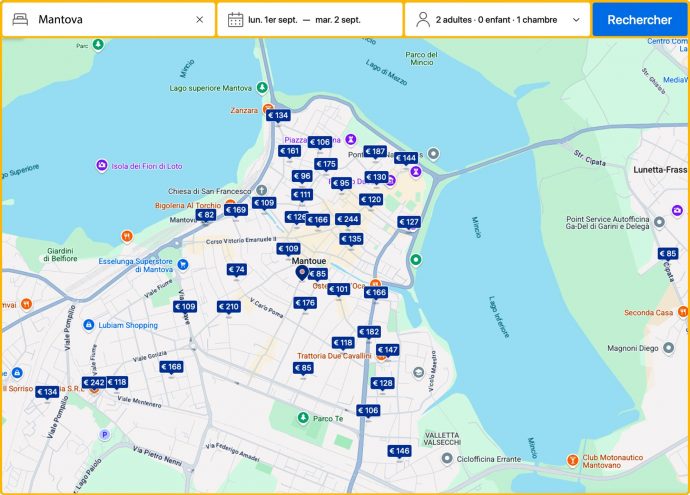Select the Club Motonautico Mantovano icon
The height and width of the screenshot is (495, 690).
[x=574, y=460]
